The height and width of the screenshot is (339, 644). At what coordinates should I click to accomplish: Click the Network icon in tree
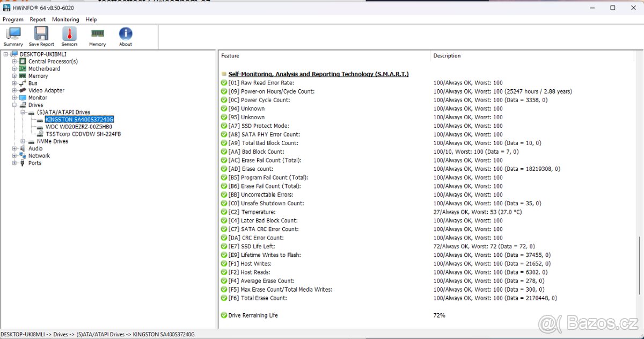point(23,156)
